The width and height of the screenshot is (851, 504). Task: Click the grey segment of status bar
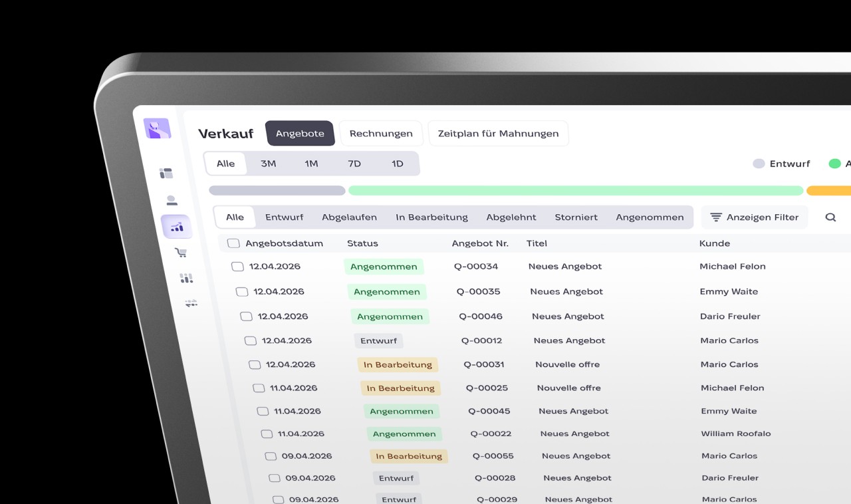click(277, 191)
